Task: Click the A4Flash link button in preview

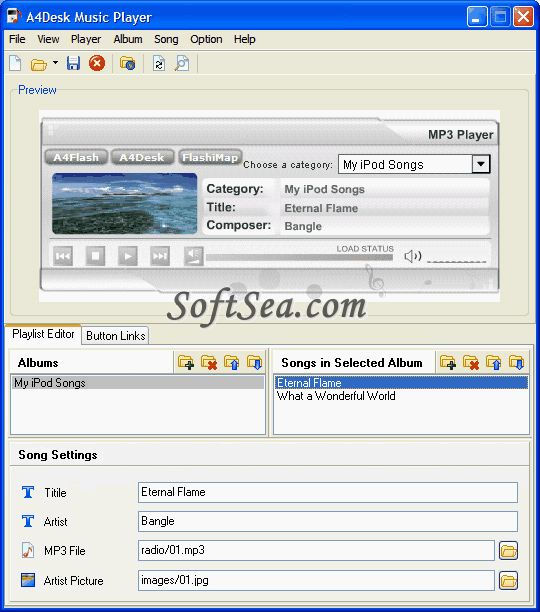Action: click(x=76, y=157)
